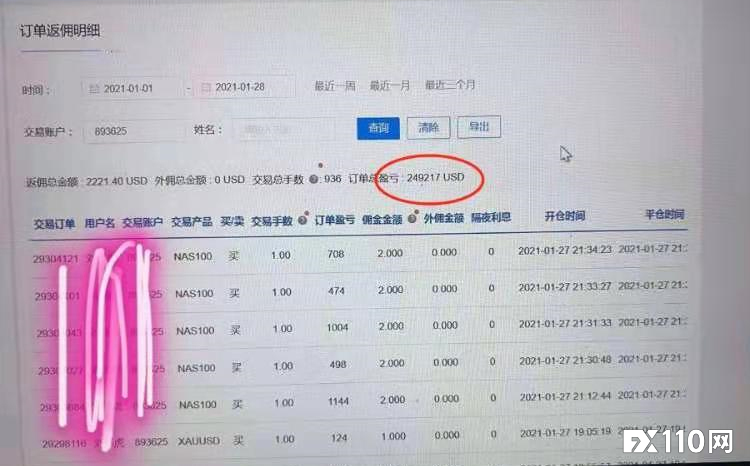Click the order number 29304121
This screenshot has width=750, height=466.
pyautogui.click(x=55, y=259)
